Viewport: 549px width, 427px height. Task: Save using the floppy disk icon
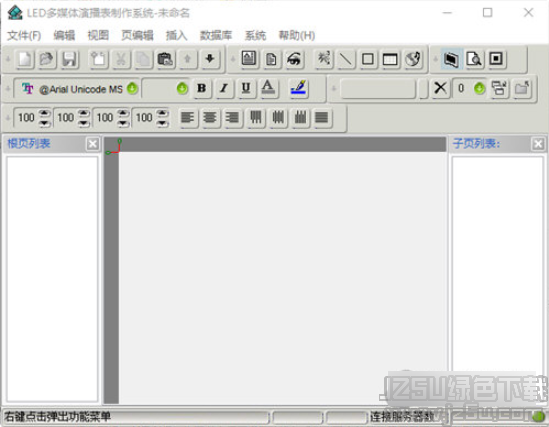(70, 59)
